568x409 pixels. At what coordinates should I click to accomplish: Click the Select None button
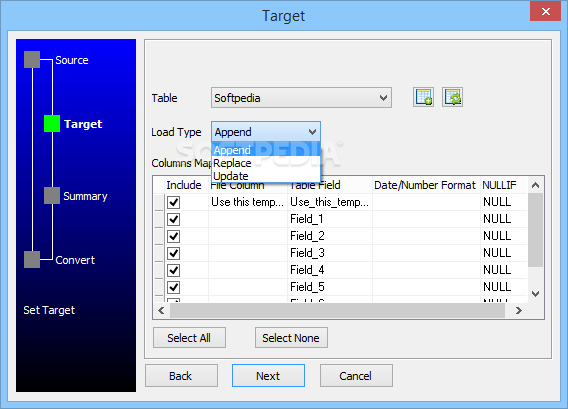(x=291, y=338)
